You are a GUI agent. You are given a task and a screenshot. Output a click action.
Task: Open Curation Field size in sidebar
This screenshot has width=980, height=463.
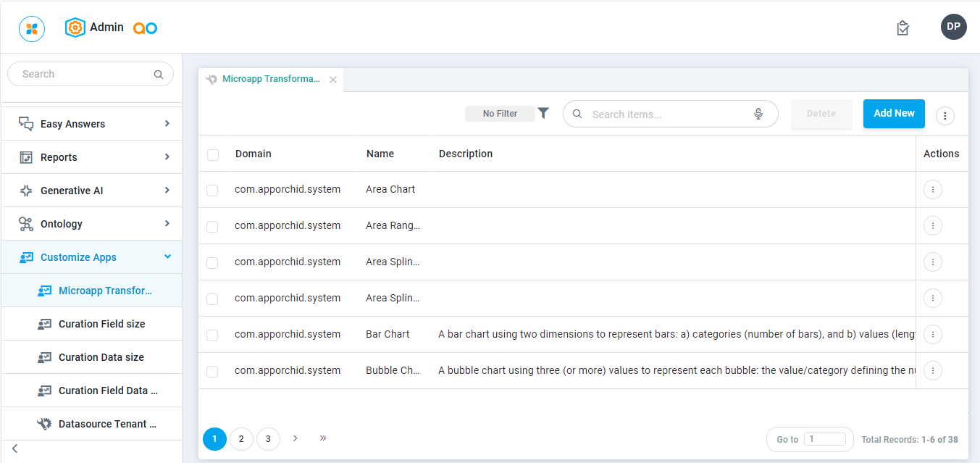click(x=101, y=324)
